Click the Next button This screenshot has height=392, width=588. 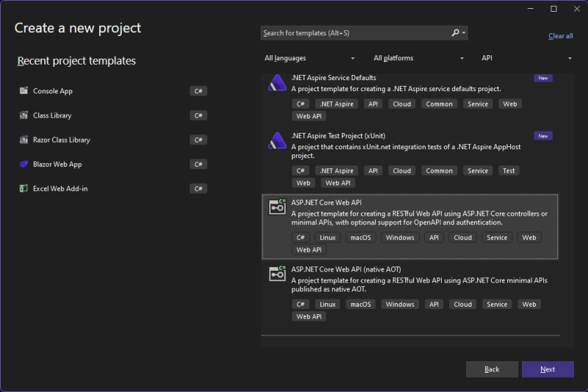(x=548, y=369)
